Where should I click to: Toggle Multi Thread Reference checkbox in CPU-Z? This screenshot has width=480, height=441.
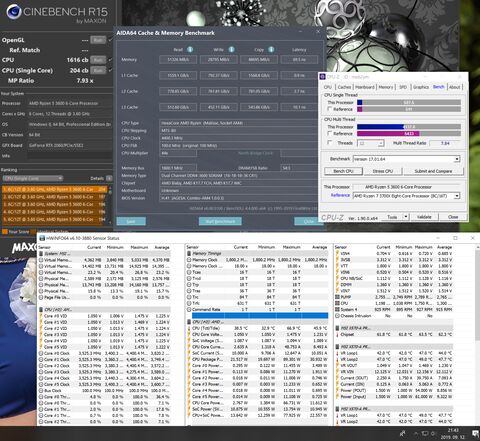[330, 133]
